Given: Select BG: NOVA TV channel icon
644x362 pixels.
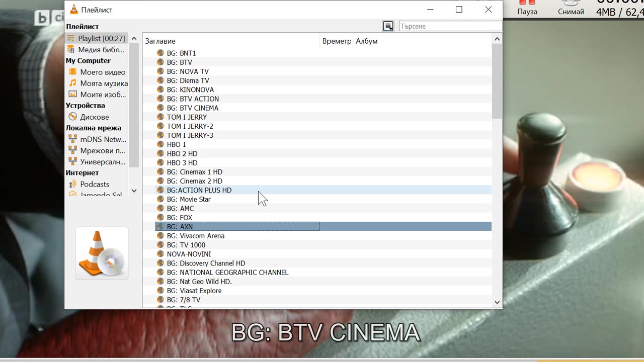Looking at the screenshot, I should point(160,71).
